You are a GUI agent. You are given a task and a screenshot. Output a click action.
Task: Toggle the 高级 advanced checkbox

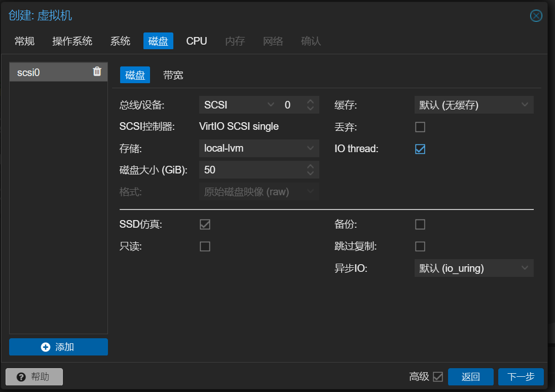(x=438, y=377)
